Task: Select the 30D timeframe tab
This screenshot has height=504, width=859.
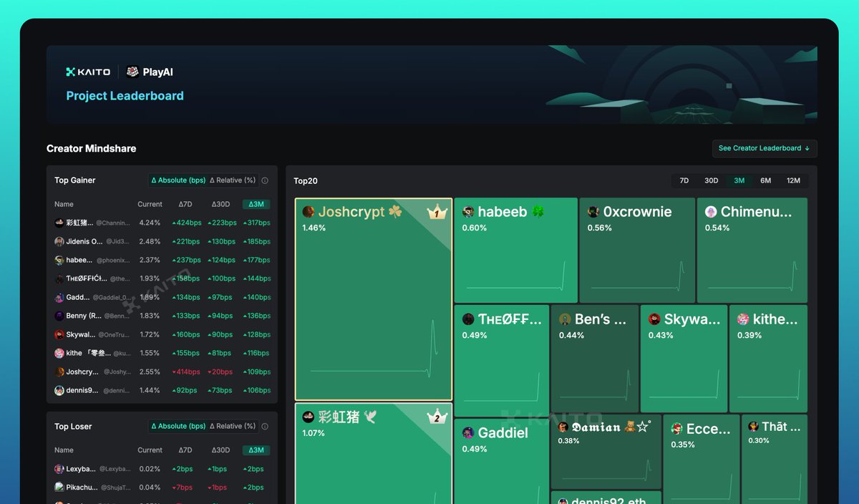Action: pos(712,180)
